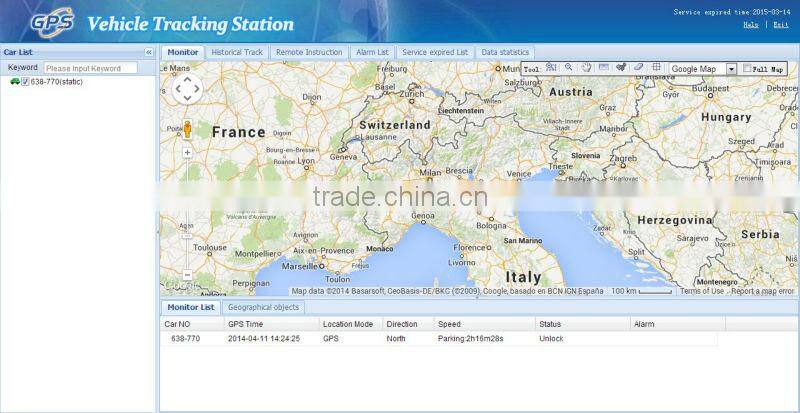800x413 pixels.
Task: Select the hand pan tool
Action: (586, 68)
